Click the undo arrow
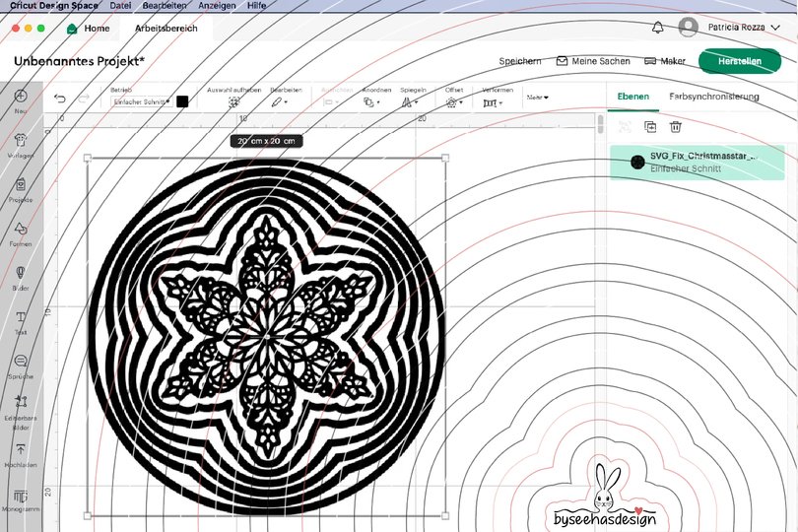 (59, 99)
